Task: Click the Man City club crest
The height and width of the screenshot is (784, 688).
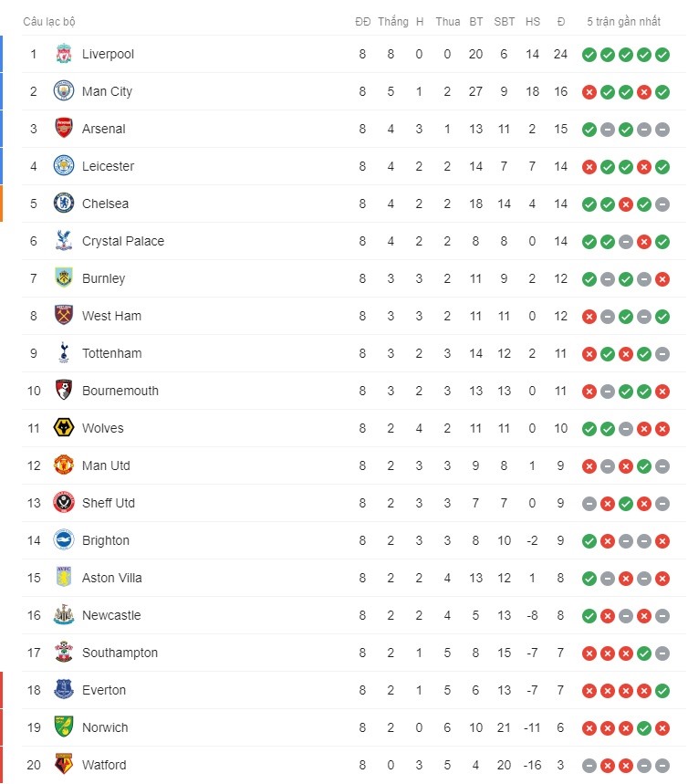Action: (64, 91)
